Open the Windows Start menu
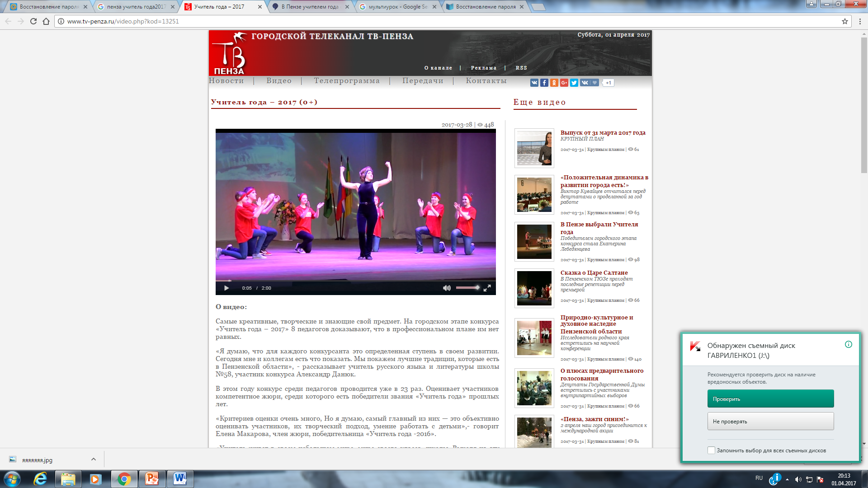The width and height of the screenshot is (868, 488). 12,479
